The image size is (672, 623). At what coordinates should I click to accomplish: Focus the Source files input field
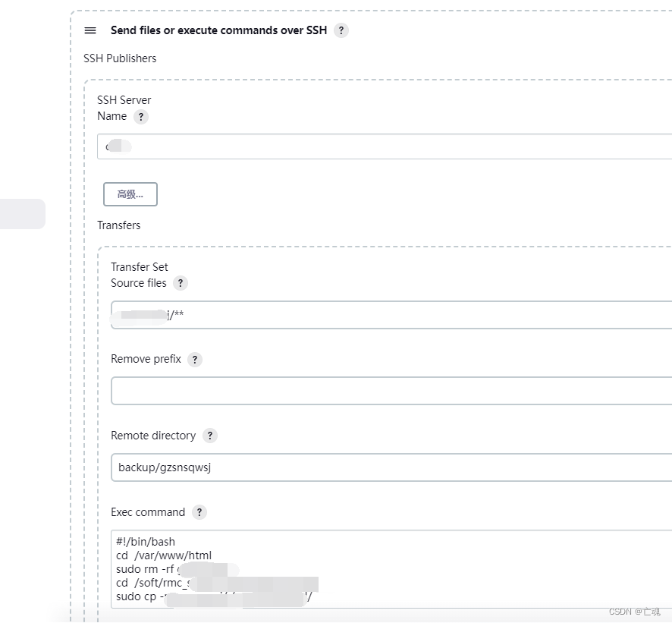pos(391,315)
